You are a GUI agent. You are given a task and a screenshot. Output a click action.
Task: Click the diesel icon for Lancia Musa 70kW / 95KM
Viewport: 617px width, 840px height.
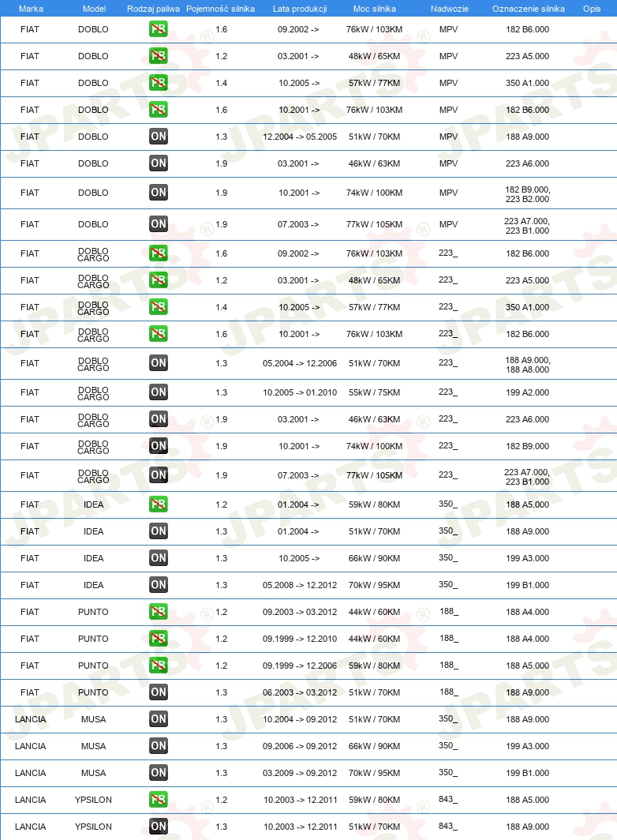(158, 772)
